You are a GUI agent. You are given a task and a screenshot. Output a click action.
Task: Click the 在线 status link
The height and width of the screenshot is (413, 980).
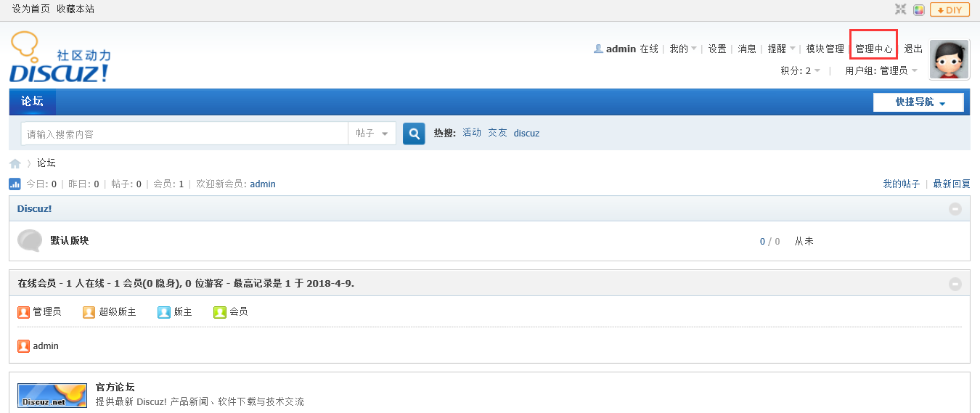click(x=649, y=49)
